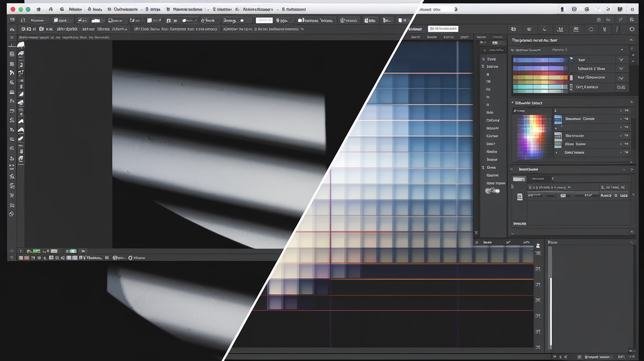Click the user profile icon in top menu bar
This screenshot has width=644, height=361.
[x=562, y=9]
